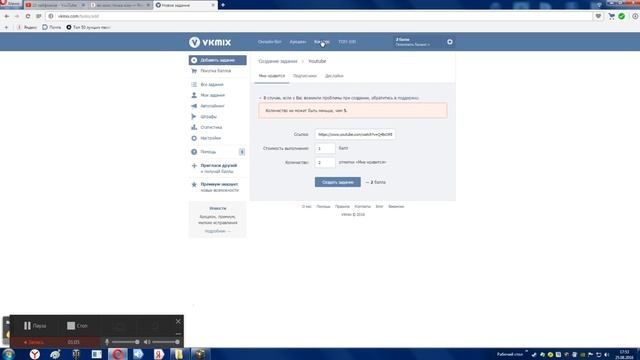Click the list icon beside Все задания
Image resolution: width=640 pixels, height=360 pixels.
(194, 84)
